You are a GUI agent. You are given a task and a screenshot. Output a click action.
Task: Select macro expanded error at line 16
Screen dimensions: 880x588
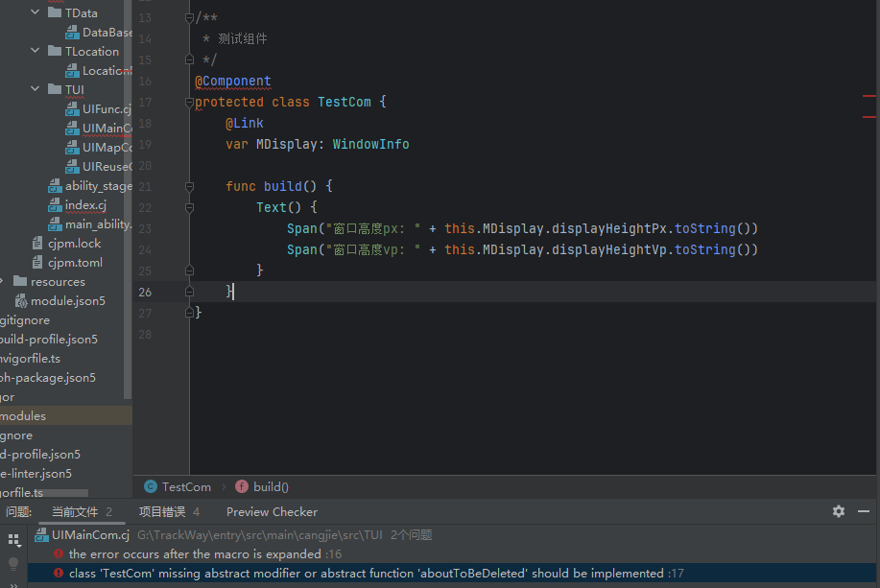click(454, 553)
